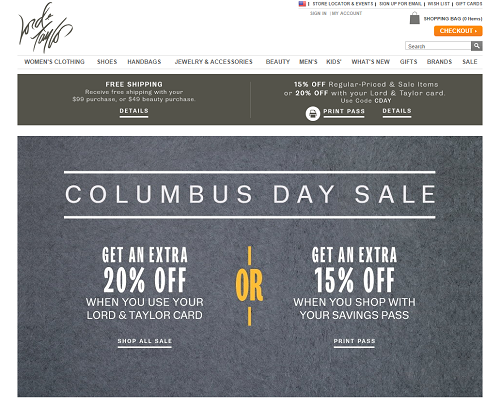Focus the Search input field

[438, 46]
